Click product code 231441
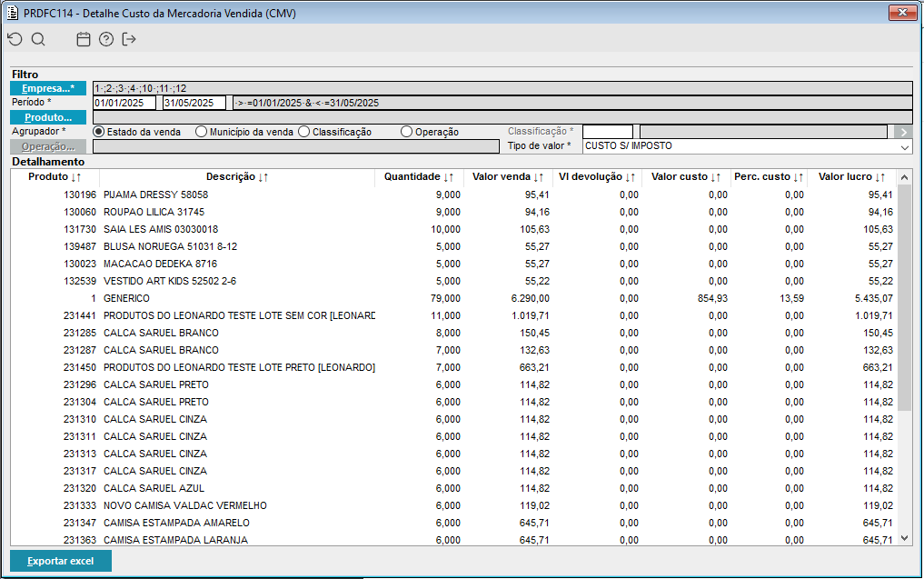 [80, 315]
